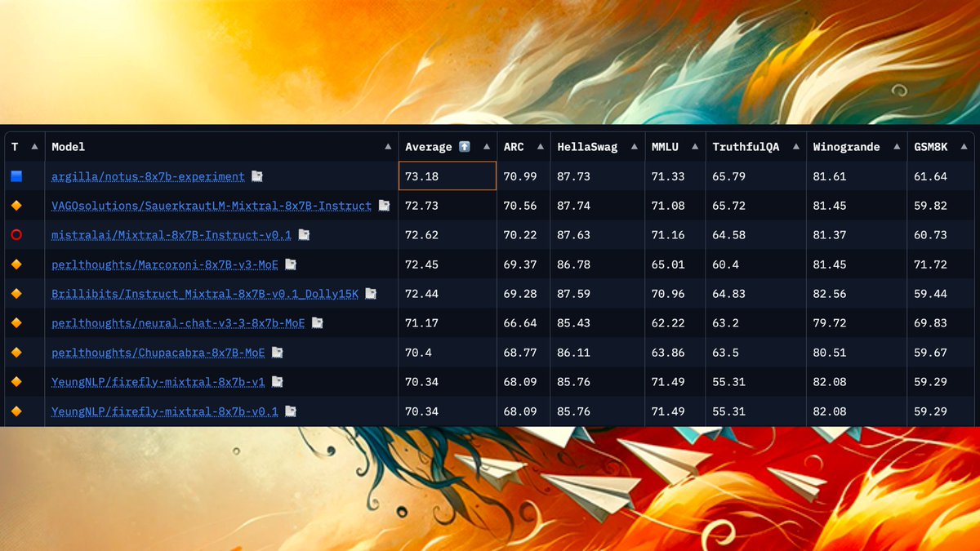Click the document icon beside YeungNLP/firefly-mixtral-8x7b-v1
Viewport: 980px width, 551px height.
click(x=277, y=382)
